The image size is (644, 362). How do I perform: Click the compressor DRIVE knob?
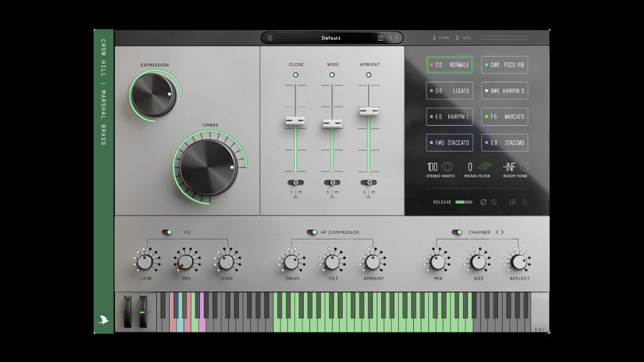click(292, 262)
